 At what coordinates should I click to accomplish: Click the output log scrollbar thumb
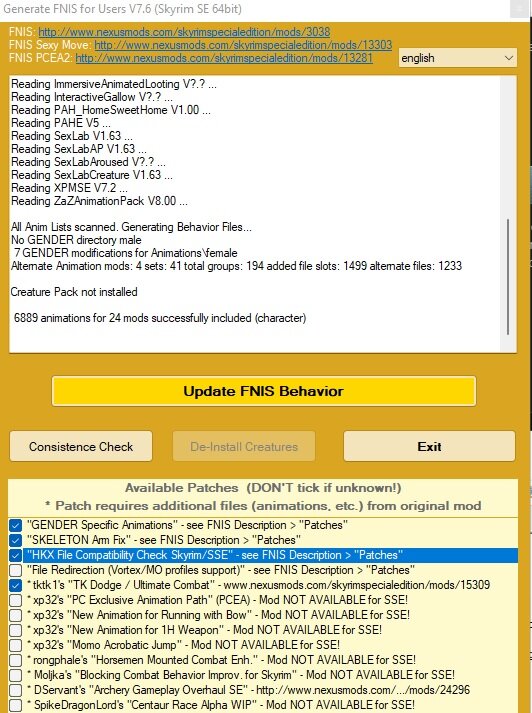(x=508, y=277)
